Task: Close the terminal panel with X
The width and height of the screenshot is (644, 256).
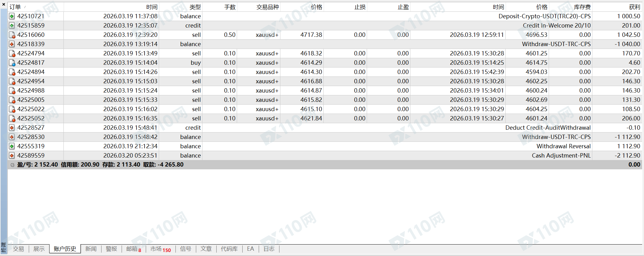Action: pos(4,4)
